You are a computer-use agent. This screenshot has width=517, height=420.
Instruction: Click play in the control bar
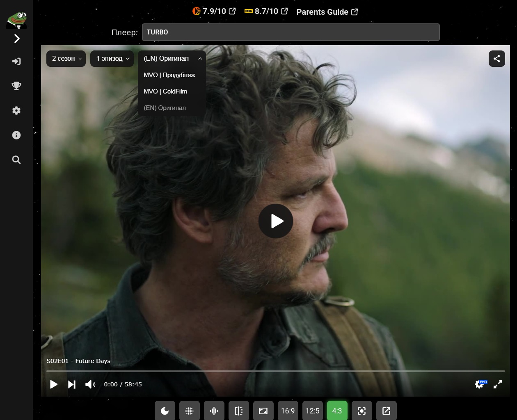click(54, 384)
